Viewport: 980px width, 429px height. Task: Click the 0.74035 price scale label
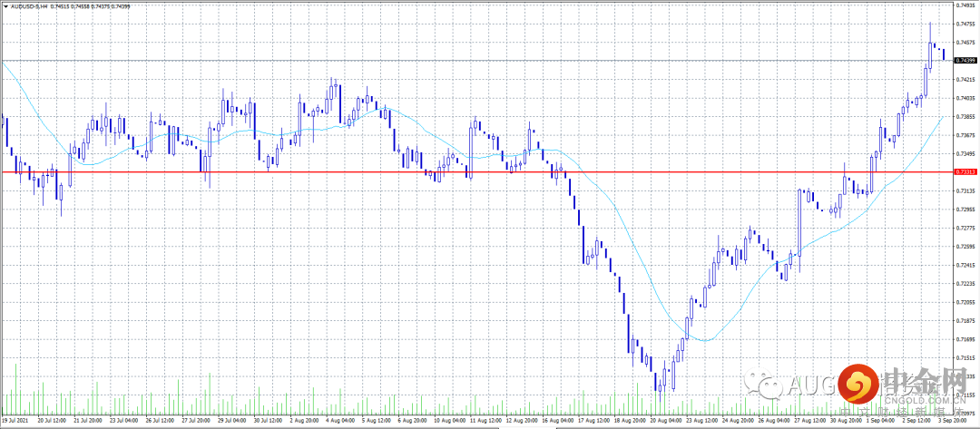tap(965, 98)
